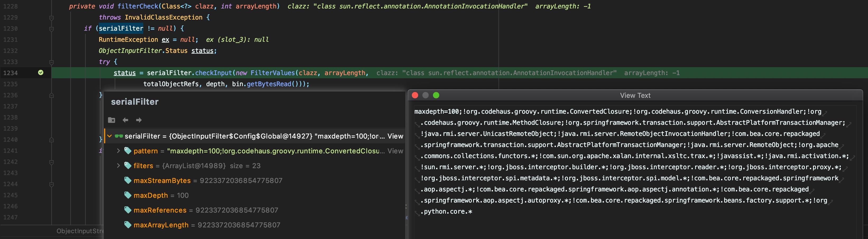Select the maxArrayLength value row
Image resolution: width=868 pixels, height=239 pixels.
255,225
